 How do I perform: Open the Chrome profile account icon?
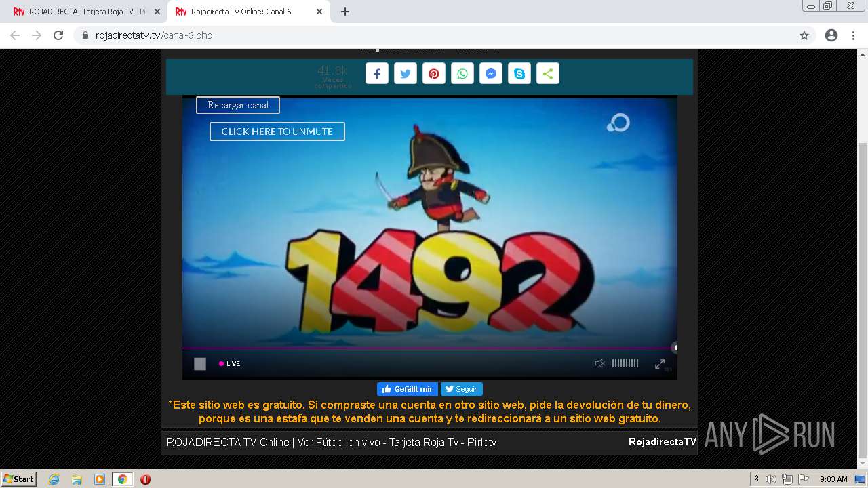point(831,35)
